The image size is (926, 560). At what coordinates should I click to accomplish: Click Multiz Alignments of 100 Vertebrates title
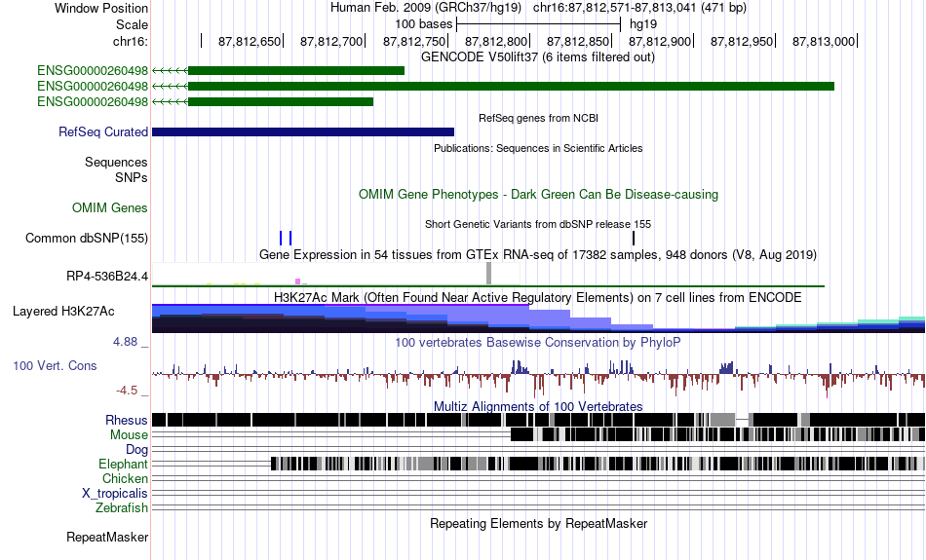pos(538,406)
